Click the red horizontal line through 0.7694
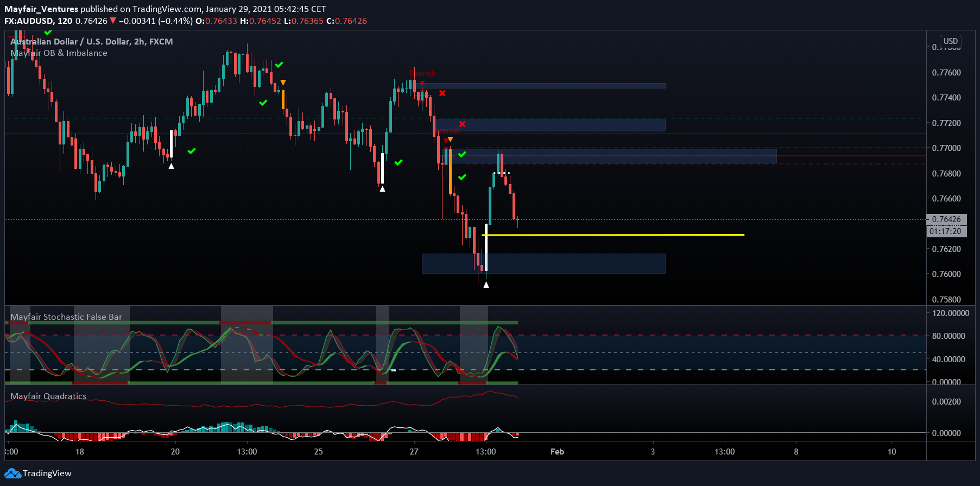The width and height of the screenshot is (980, 486). click(x=685, y=156)
